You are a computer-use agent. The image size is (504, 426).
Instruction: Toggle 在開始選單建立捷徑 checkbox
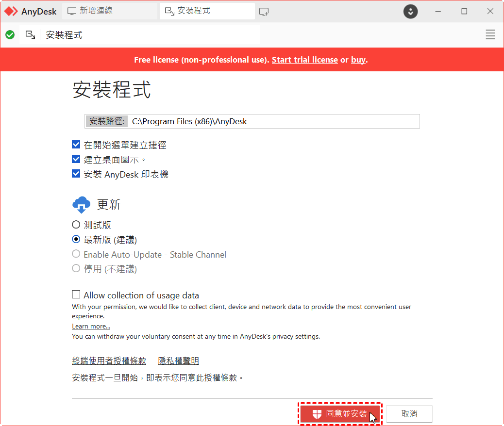coord(76,145)
